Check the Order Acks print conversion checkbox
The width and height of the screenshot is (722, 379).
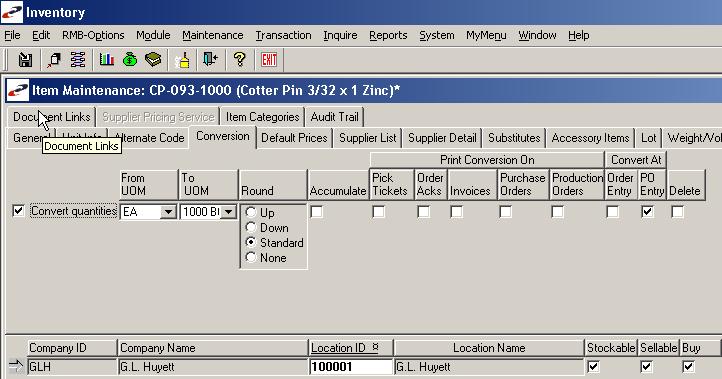click(x=423, y=211)
